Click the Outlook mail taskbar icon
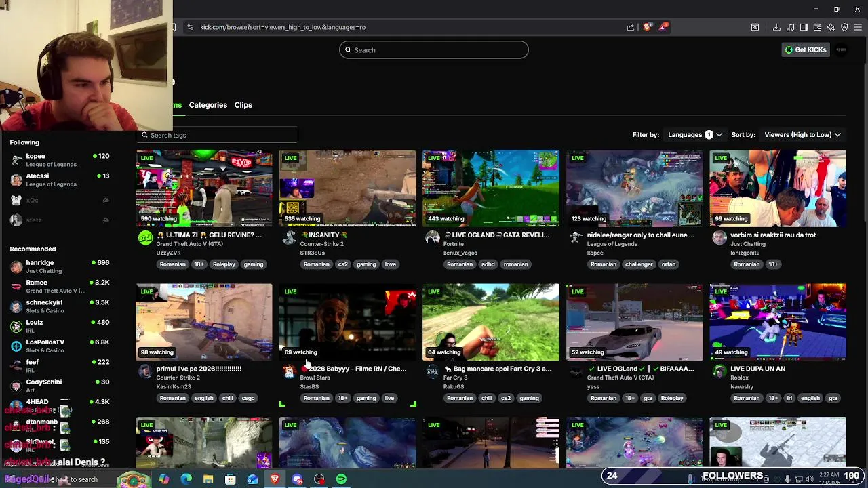 pos(252,479)
